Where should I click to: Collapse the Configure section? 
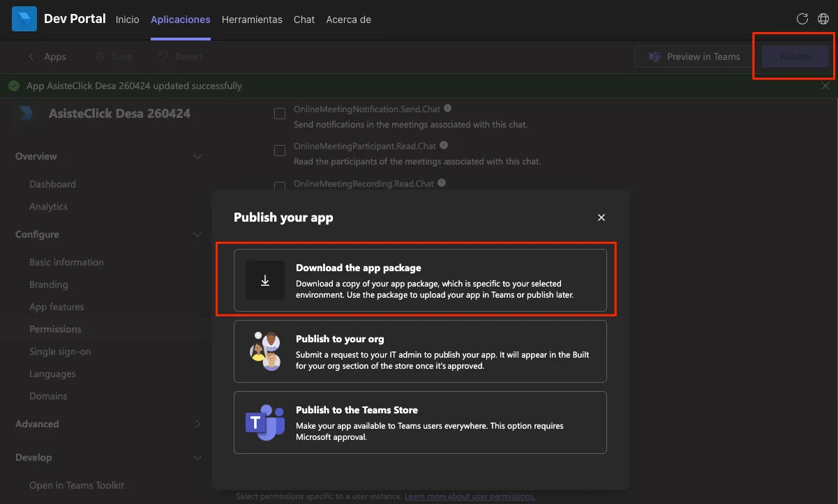[x=197, y=234]
